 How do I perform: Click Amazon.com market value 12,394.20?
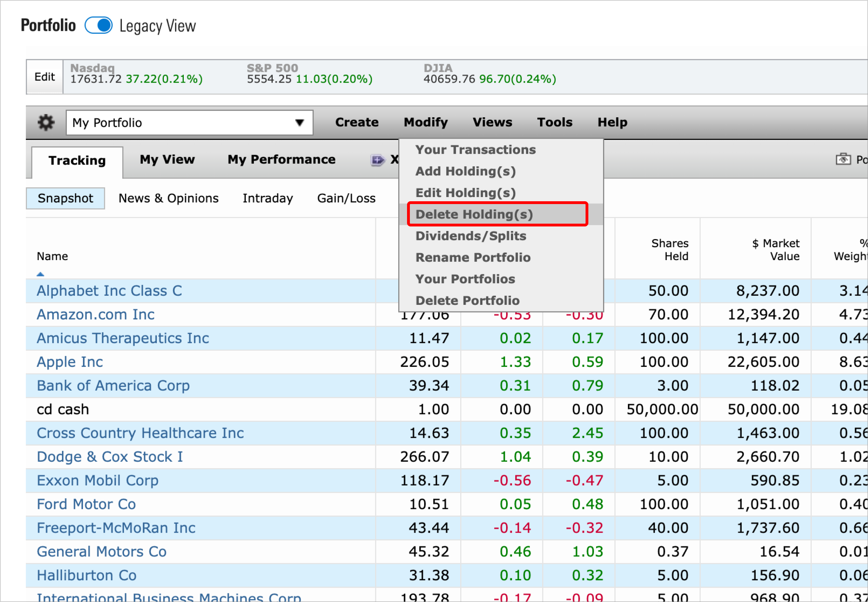763,315
